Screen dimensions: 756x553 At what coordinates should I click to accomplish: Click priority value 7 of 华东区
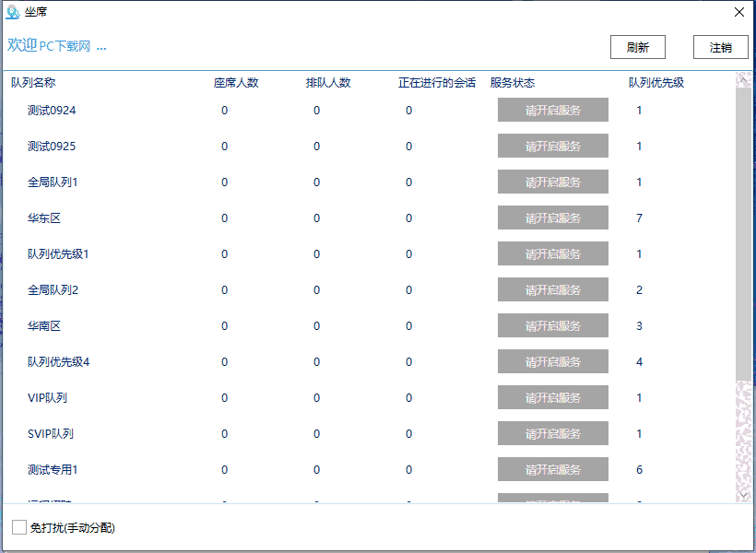(x=639, y=218)
